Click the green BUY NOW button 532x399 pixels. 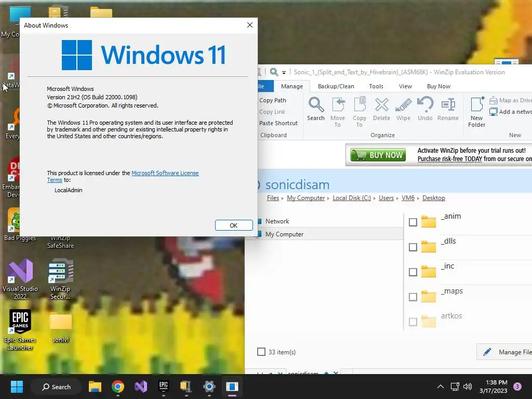[378, 155]
